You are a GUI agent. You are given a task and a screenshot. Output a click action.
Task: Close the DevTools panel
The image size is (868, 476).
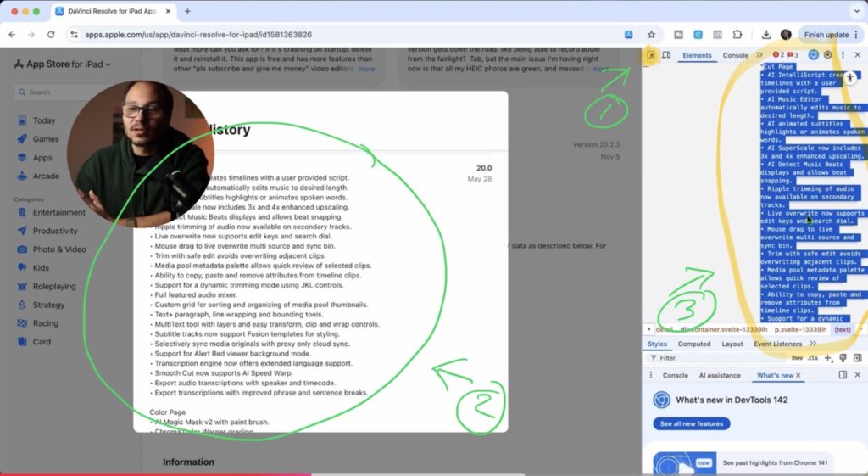point(858,55)
